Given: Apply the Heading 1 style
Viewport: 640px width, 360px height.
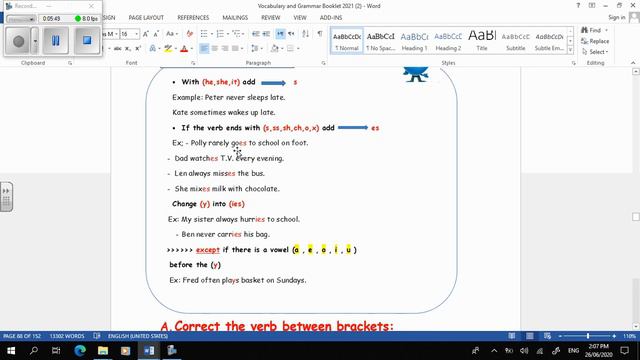Looking at the screenshot, I should pos(414,41).
